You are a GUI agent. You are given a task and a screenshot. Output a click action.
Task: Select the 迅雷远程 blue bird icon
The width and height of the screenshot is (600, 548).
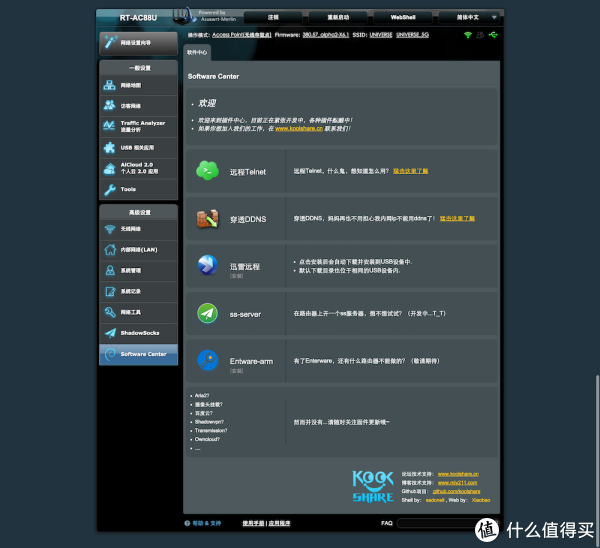(x=207, y=265)
